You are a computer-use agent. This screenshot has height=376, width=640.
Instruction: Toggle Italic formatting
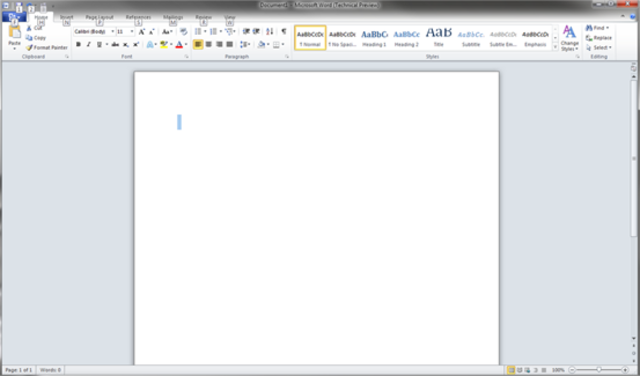click(89, 44)
